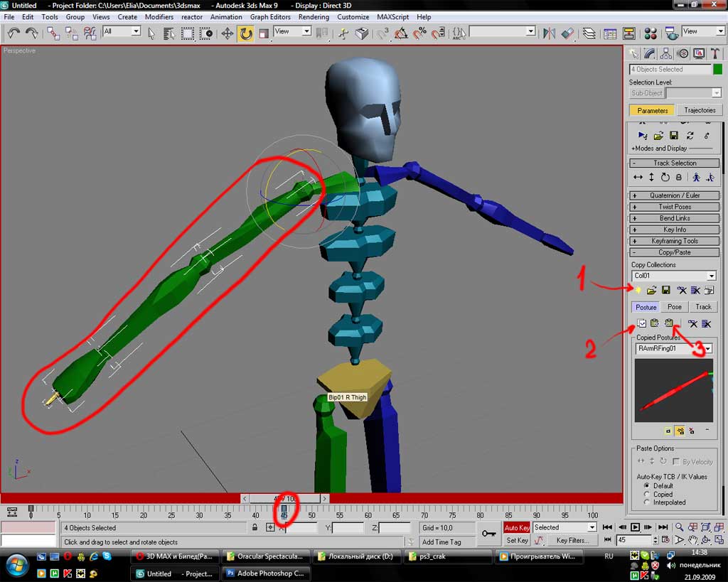Viewport: 728px width, 582px height.
Task: Click the Select and Move tool
Action: coord(227,33)
